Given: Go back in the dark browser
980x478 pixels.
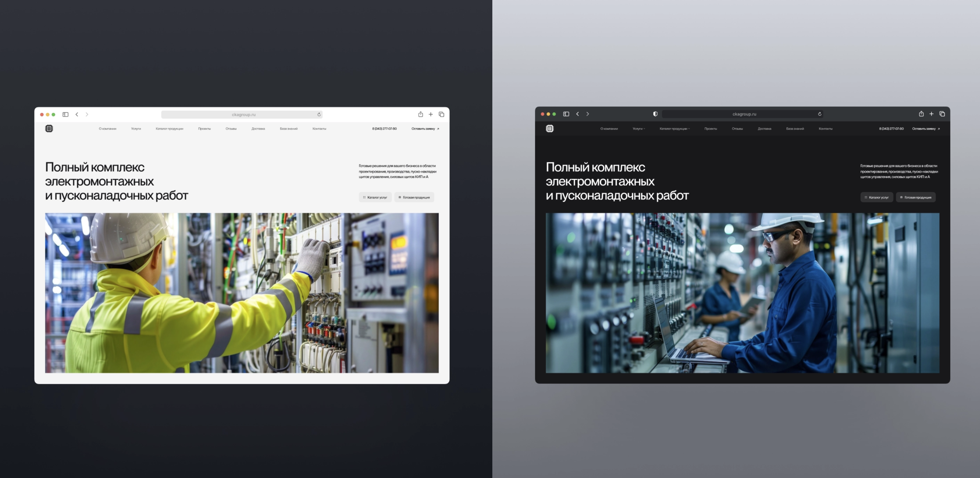Looking at the screenshot, I should (577, 114).
